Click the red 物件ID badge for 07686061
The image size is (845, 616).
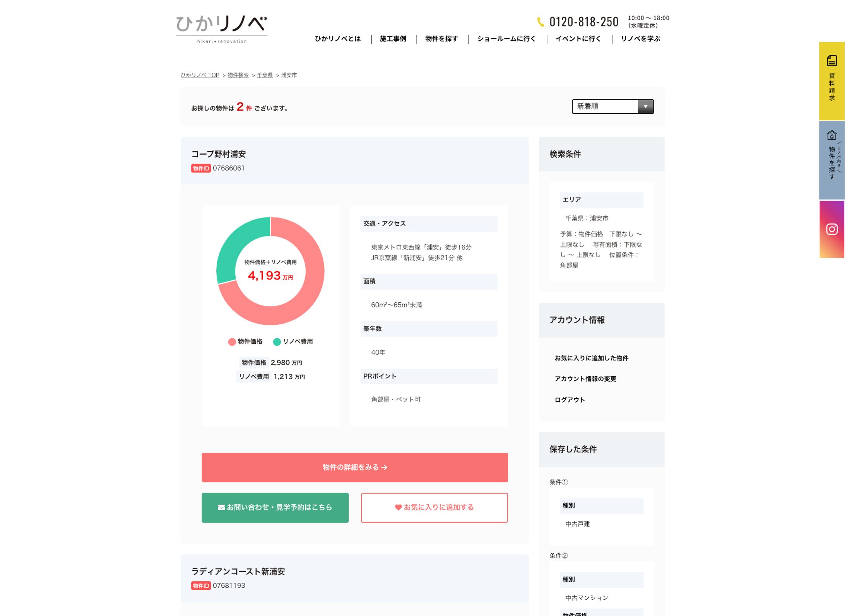click(x=200, y=168)
